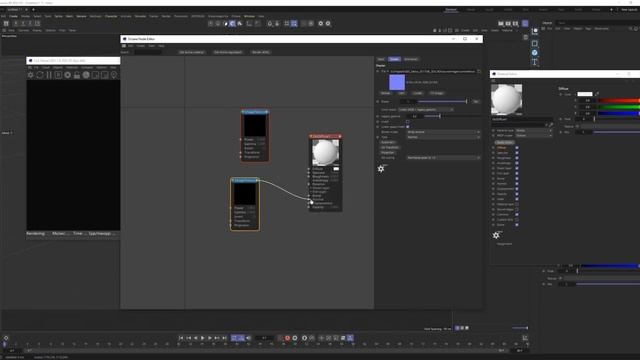Go to end of timeline

224,338
